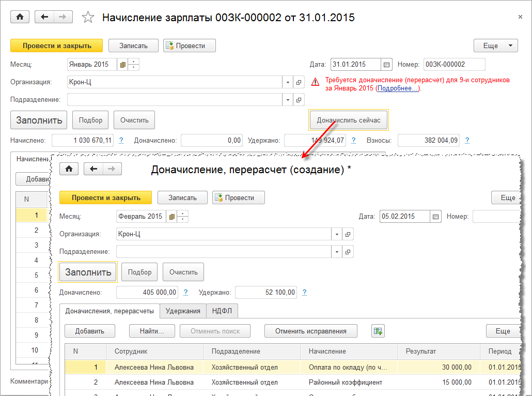The width and height of the screenshot is (532, 396).
Task: Click Записать in the Доначисление window
Action: [182, 197]
